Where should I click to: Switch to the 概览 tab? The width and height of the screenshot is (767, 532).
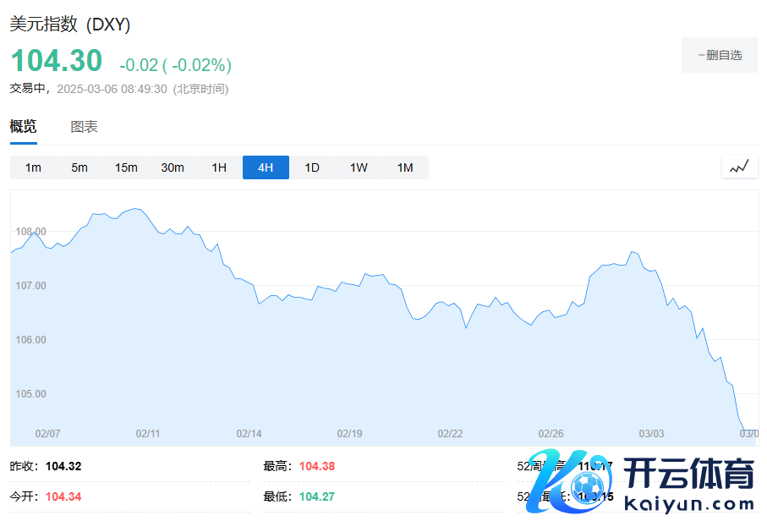pyautogui.click(x=23, y=127)
